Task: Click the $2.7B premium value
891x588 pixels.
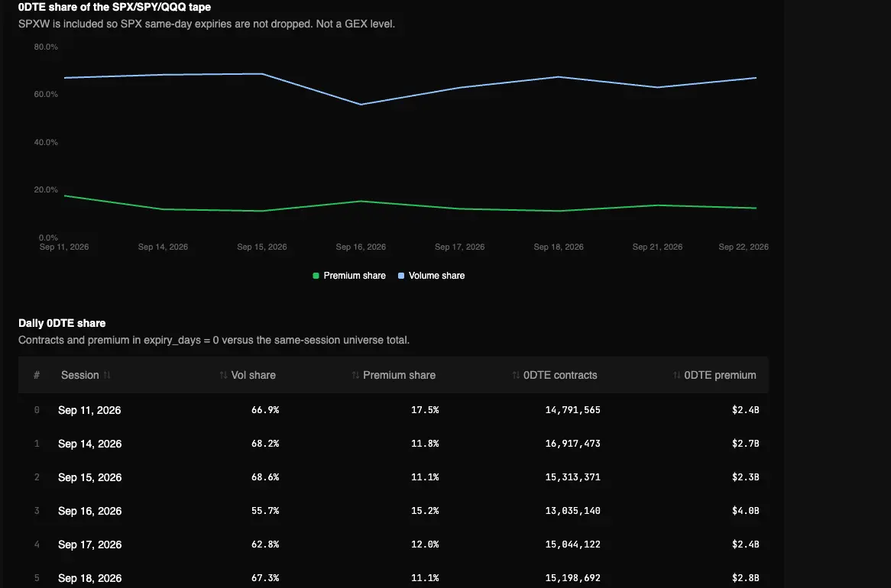Action: coord(746,443)
